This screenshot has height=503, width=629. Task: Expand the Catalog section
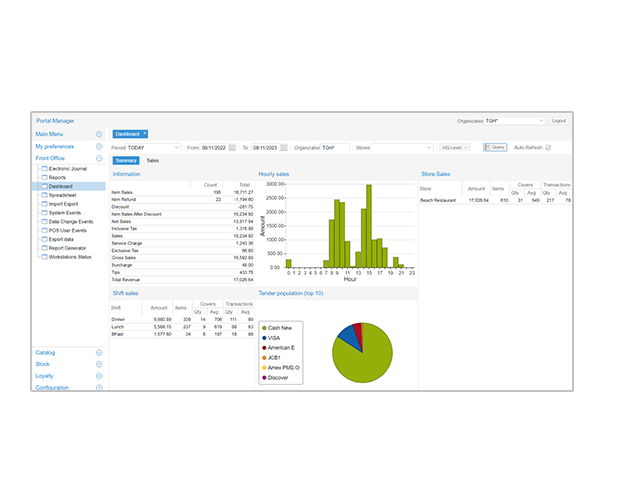[x=99, y=353]
